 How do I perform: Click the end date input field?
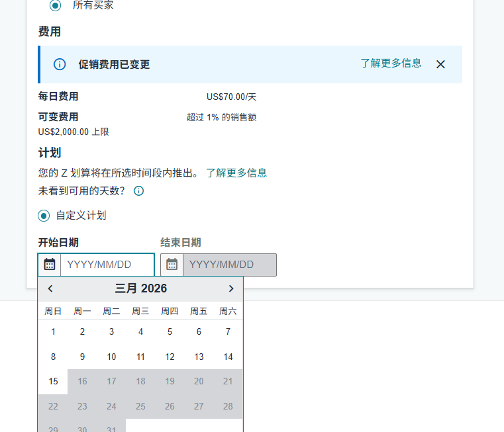(x=229, y=265)
